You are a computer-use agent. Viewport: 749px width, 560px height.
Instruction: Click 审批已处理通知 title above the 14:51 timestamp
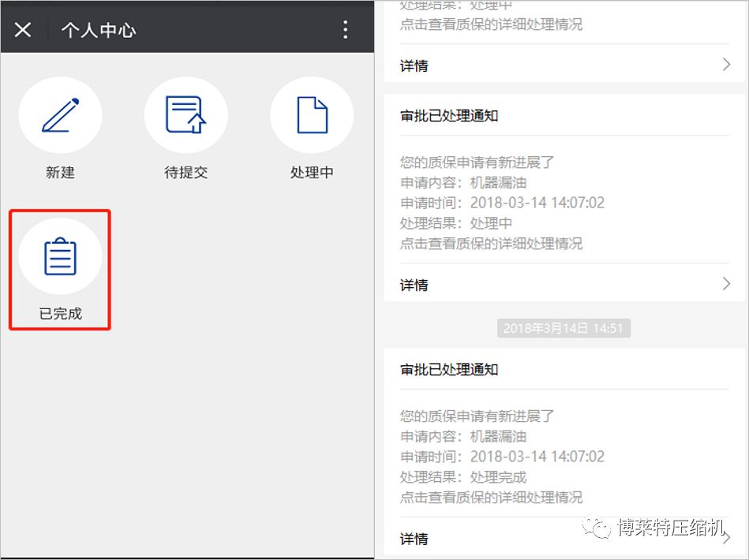[x=449, y=116]
